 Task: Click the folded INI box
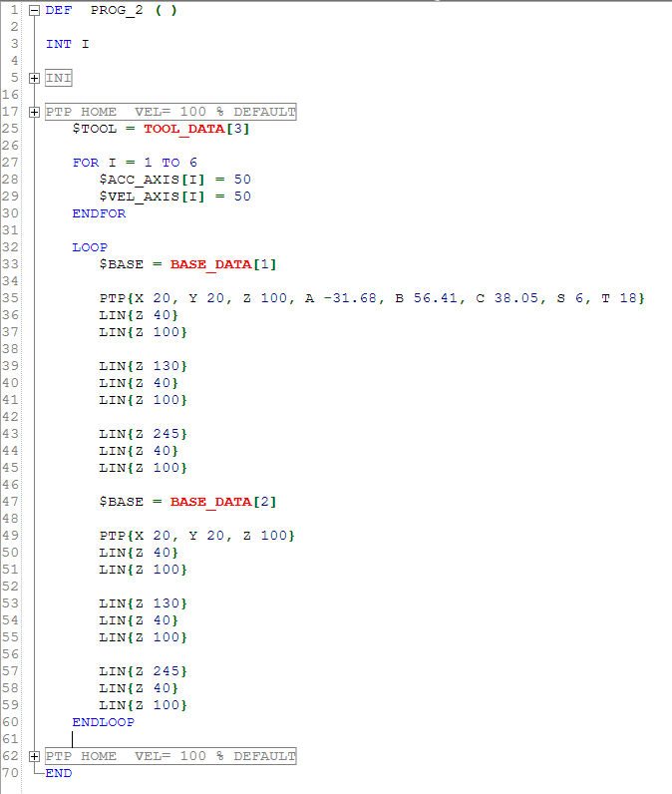(59, 78)
